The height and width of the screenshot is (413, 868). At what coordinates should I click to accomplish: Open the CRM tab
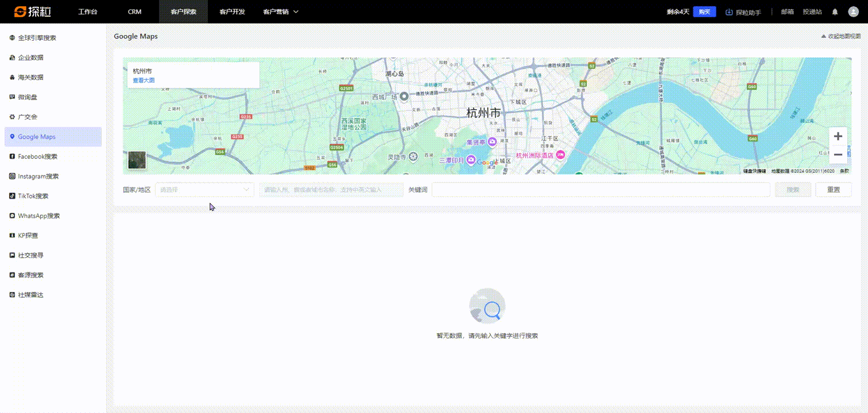point(135,11)
